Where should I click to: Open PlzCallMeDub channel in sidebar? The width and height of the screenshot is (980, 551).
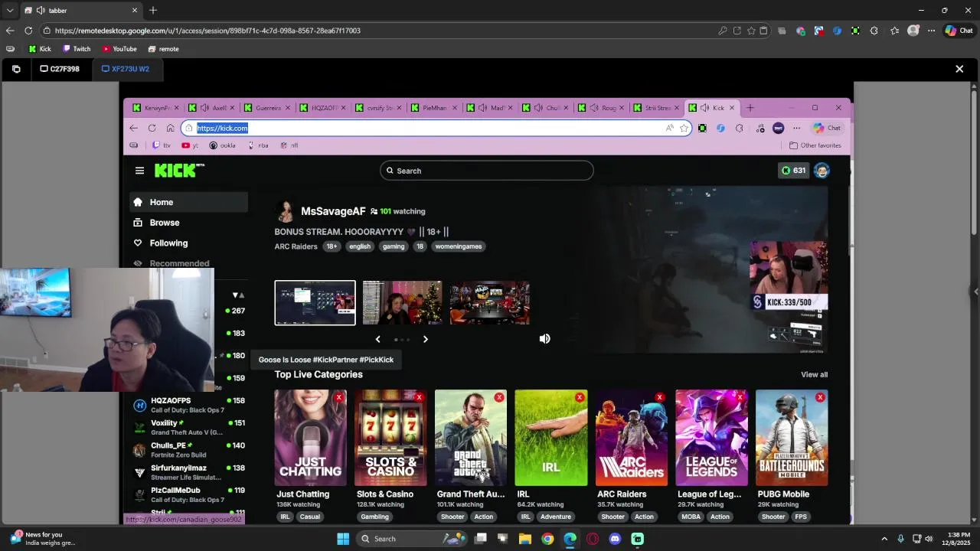(189, 494)
